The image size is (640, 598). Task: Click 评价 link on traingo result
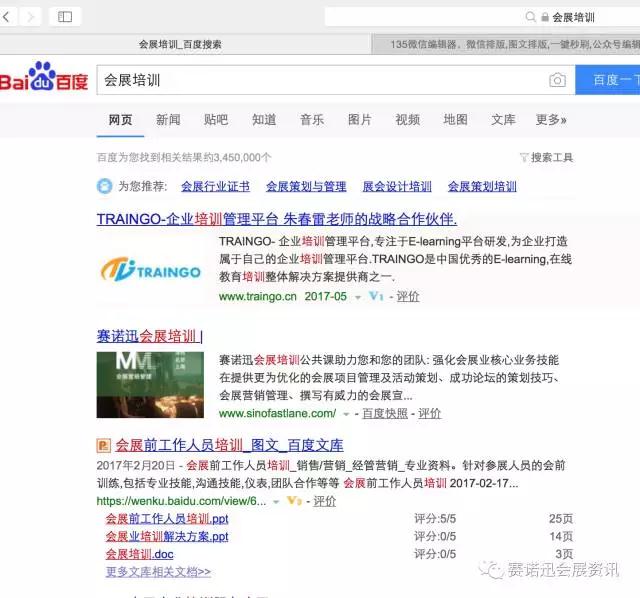click(x=408, y=296)
